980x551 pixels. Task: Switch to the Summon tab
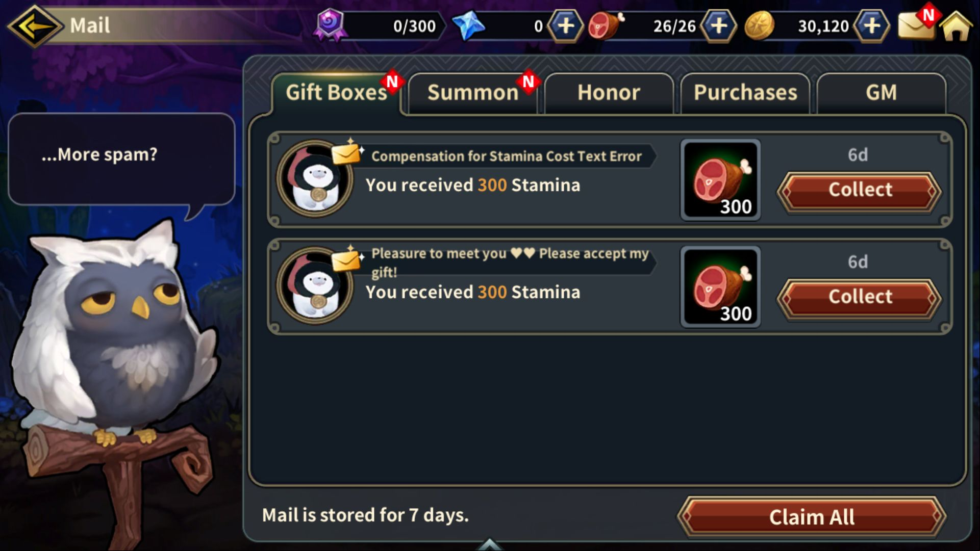pos(472,93)
